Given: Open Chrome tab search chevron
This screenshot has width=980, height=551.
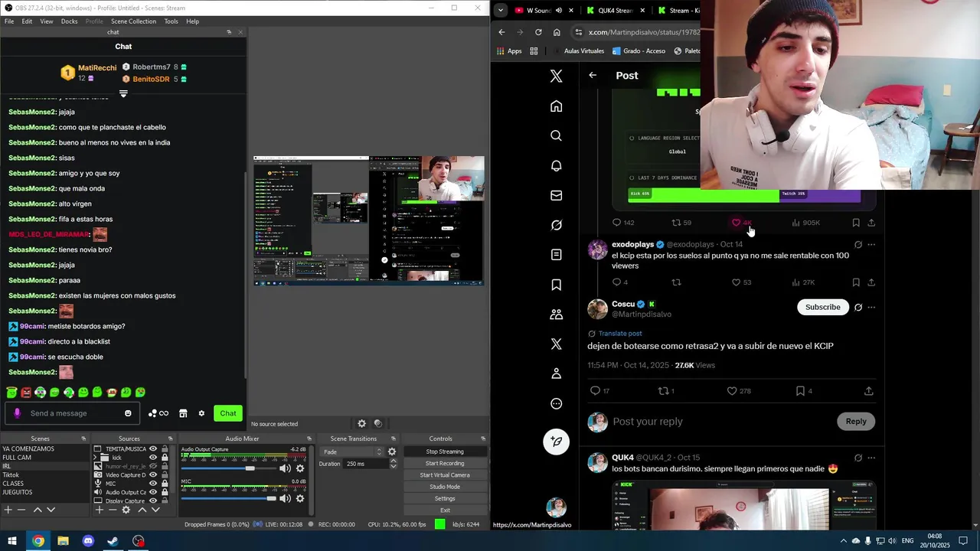Looking at the screenshot, I should 501,10.
